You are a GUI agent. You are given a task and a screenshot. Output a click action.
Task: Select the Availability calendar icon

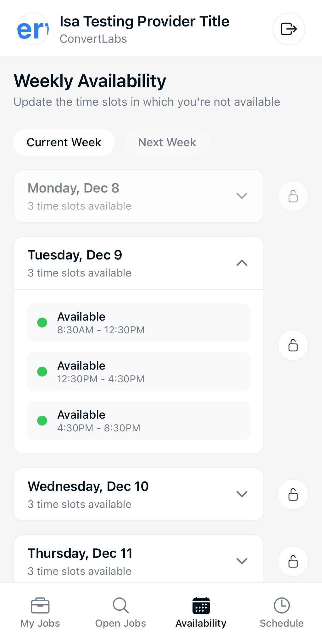(201, 605)
